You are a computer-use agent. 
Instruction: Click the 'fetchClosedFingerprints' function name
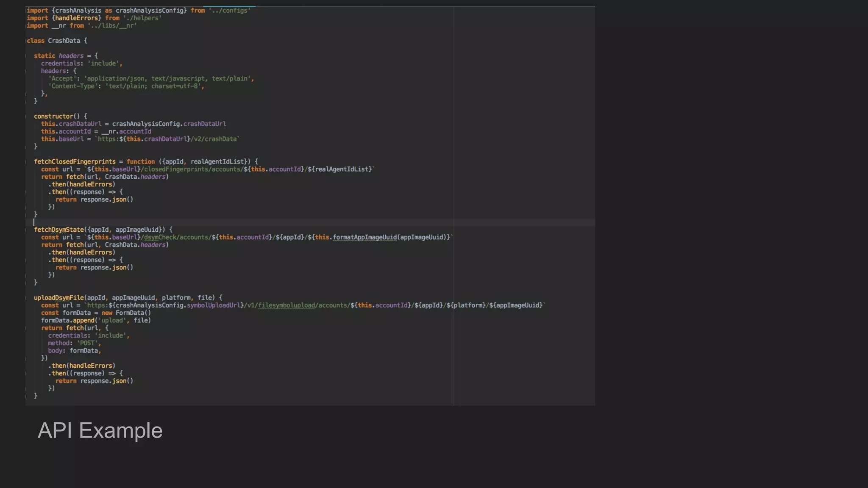[75, 162]
